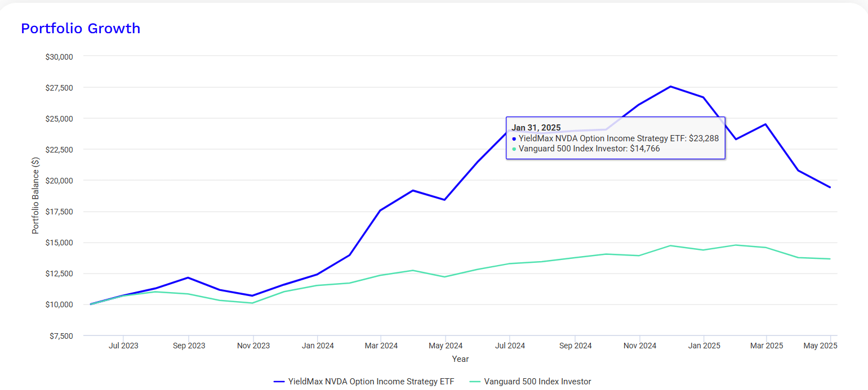
Task: Click the blue line swatch in the legend
Action: coord(279,382)
